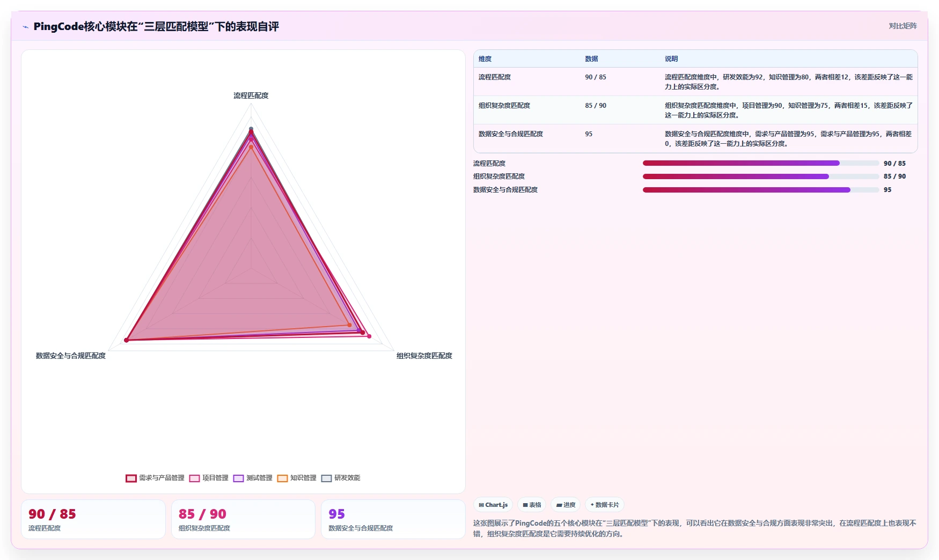
Task: Click the 90 / 85 table cell
Action: click(596, 77)
